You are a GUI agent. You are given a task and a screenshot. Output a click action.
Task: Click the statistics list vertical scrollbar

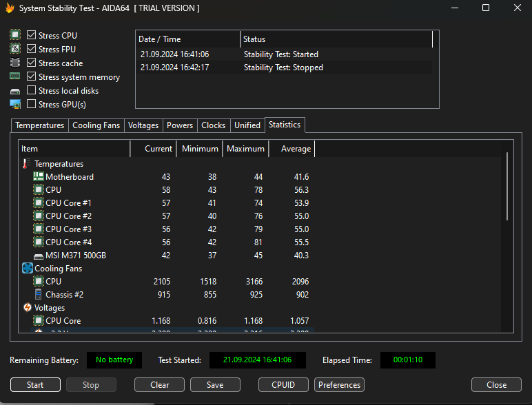(507, 187)
